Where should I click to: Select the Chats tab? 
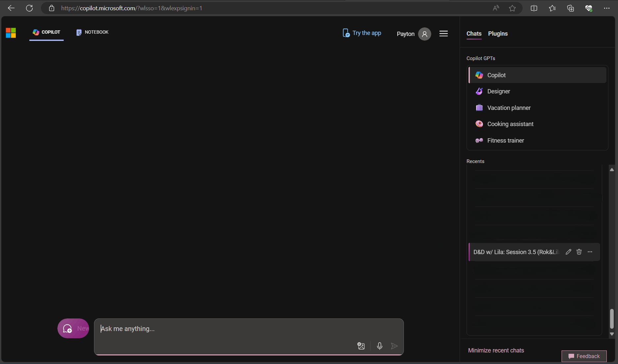[474, 34]
